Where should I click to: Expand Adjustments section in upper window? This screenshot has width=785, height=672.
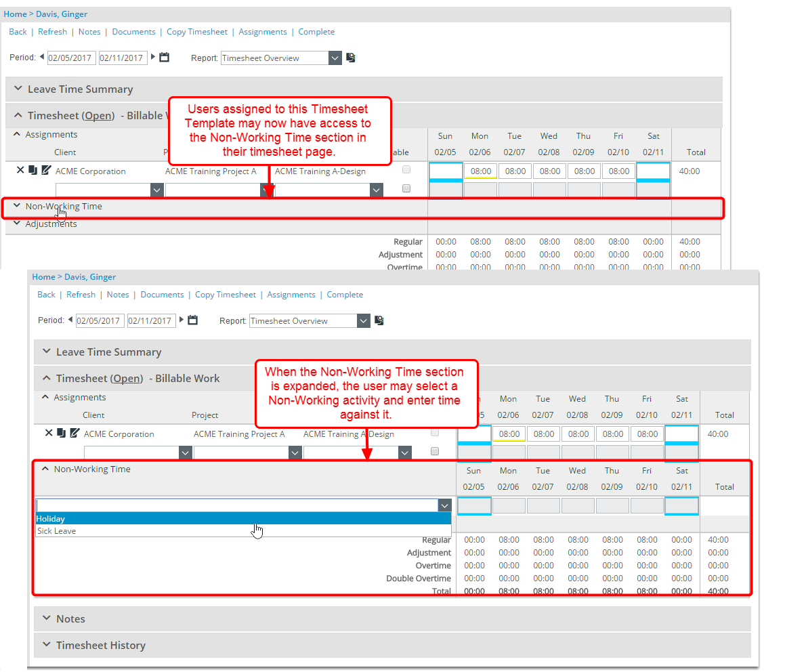pos(17,224)
